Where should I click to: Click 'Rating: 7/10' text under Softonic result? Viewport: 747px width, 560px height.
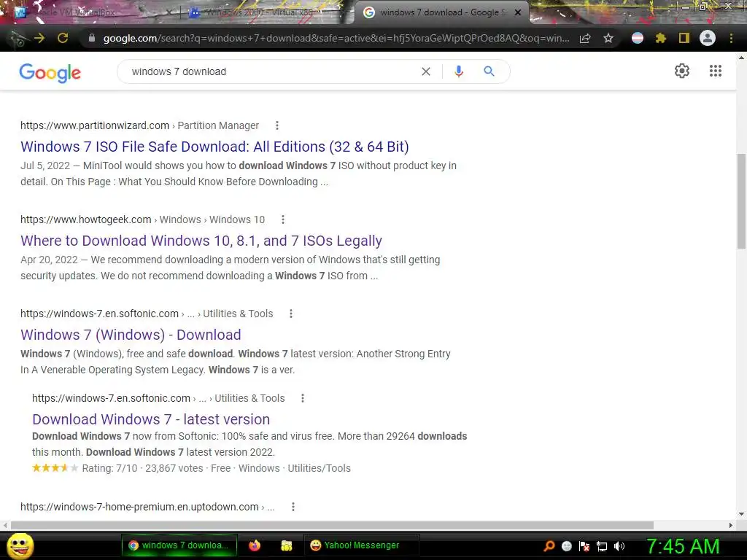[109, 468]
